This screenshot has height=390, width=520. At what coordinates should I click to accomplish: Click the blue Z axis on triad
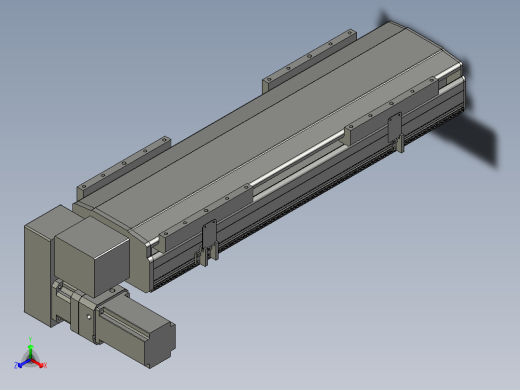pyautogui.click(x=23, y=364)
